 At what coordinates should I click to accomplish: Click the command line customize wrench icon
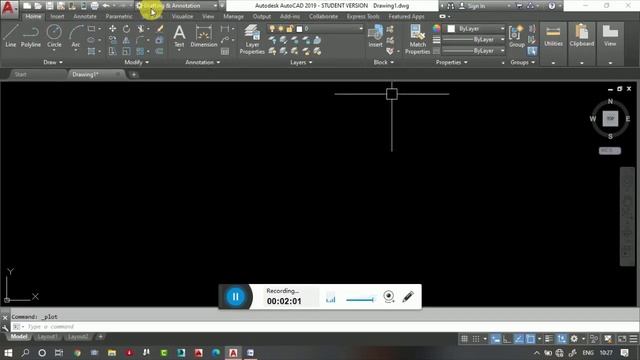pos(5,327)
